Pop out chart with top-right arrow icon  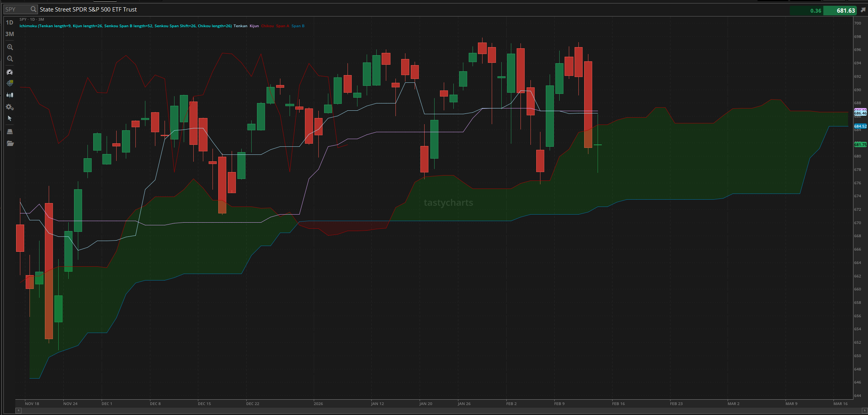(x=863, y=10)
